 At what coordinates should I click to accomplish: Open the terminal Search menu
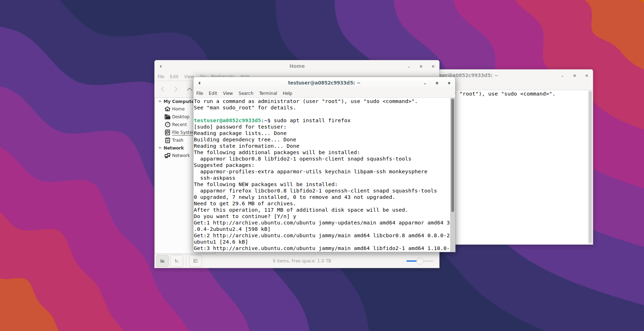[246, 93]
